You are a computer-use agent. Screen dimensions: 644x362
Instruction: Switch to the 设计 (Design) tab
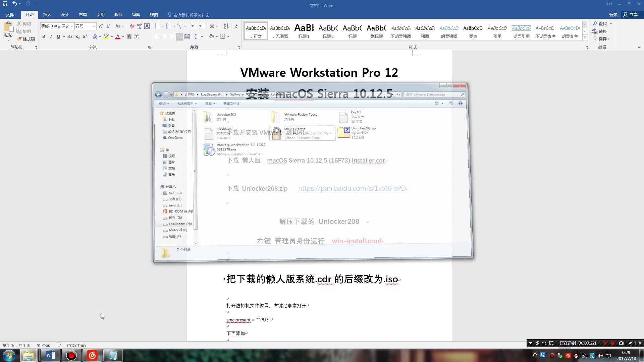click(65, 15)
